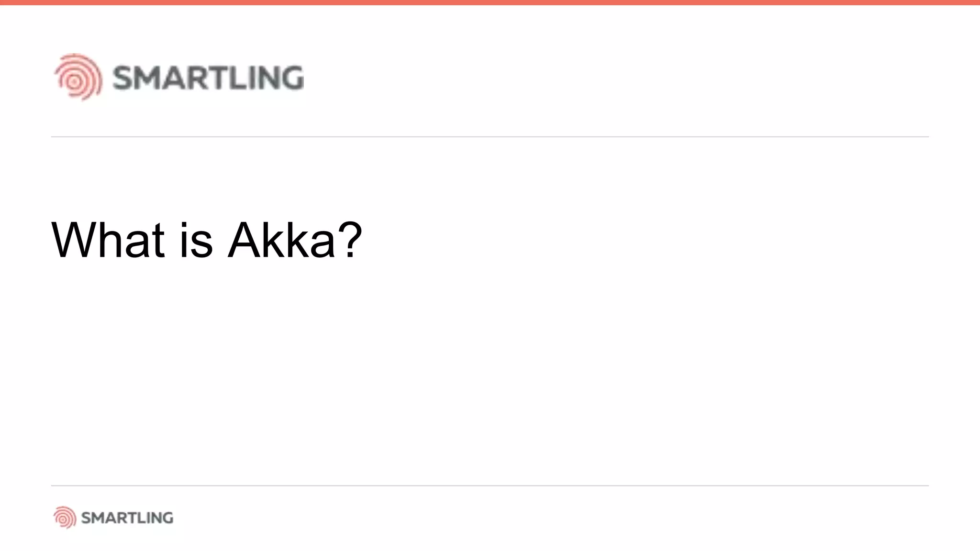980x551 pixels.
Task: Click the blank space right of footer wordmark
Action: tap(550, 518)
